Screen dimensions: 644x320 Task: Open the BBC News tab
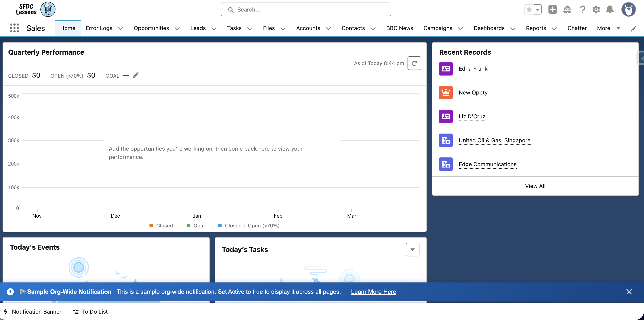(x=399, y=28)
